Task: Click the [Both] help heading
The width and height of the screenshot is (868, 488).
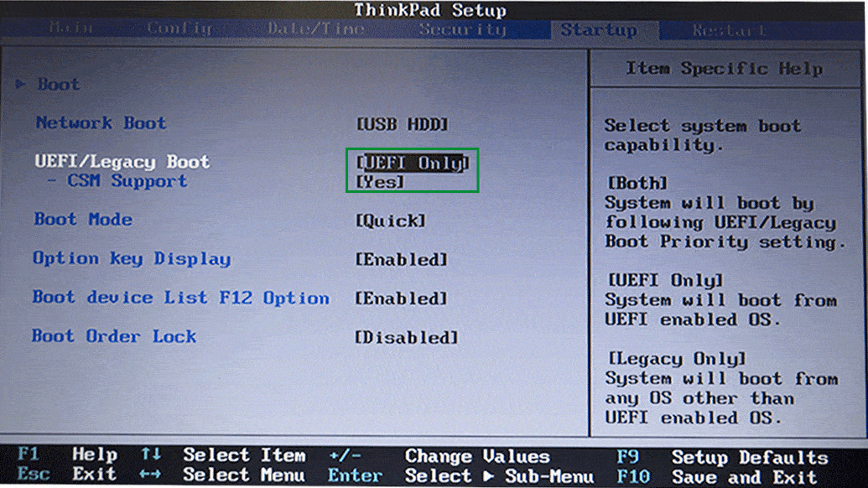Action: 637,183
